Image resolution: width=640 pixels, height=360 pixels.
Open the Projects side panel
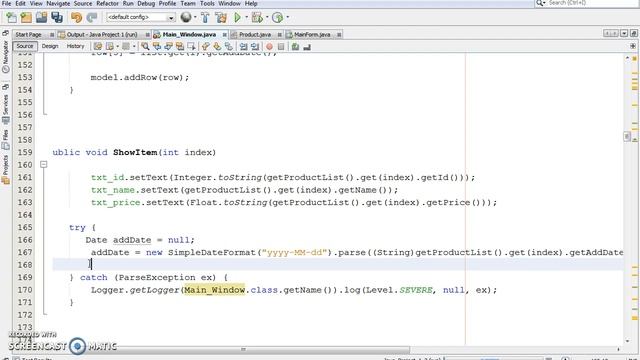[5, 169]
